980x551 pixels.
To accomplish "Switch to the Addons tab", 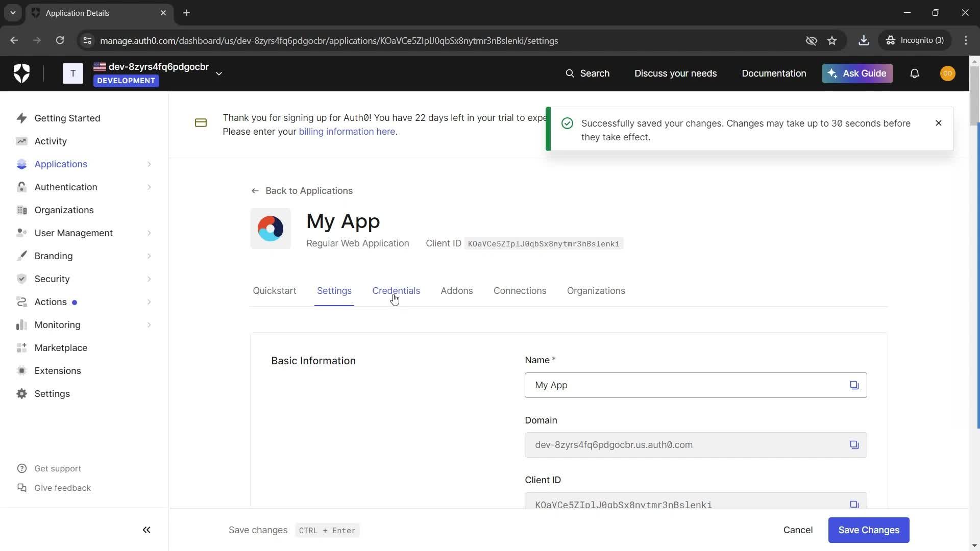I will tap(457, 291).
